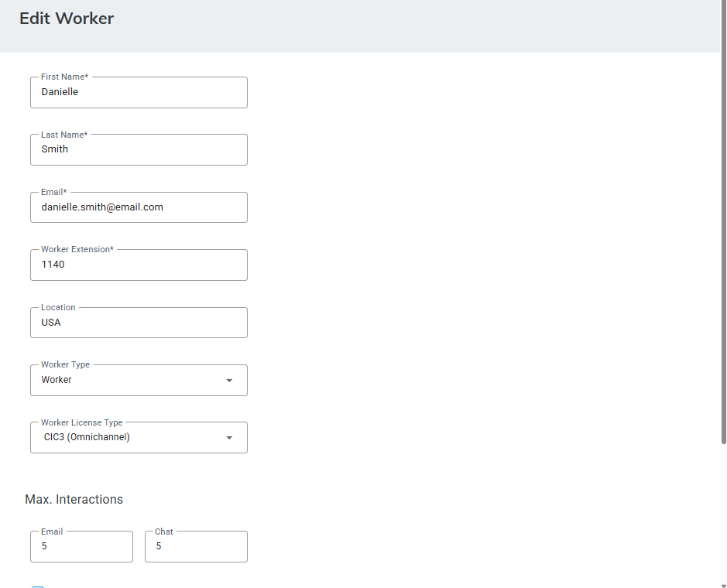Viewport: 727px width, 588px height.
Task: Select the Email field with danielle.smith@email.com
Action: [x=139, y=207]
